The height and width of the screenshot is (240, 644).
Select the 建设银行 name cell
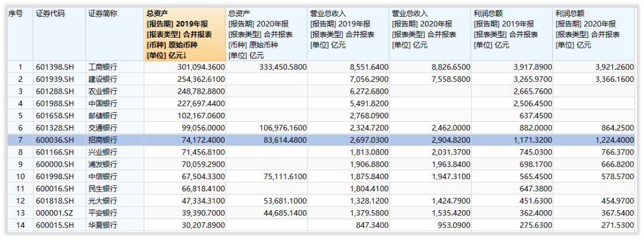coord(114,79)
